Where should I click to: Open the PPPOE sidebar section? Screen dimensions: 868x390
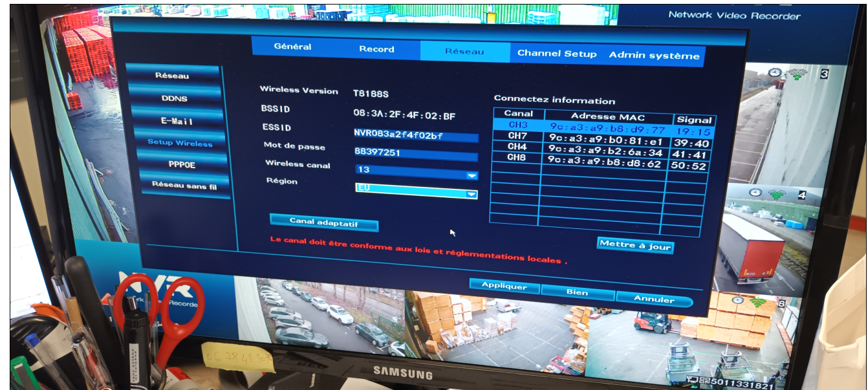[x=182, y=165]
